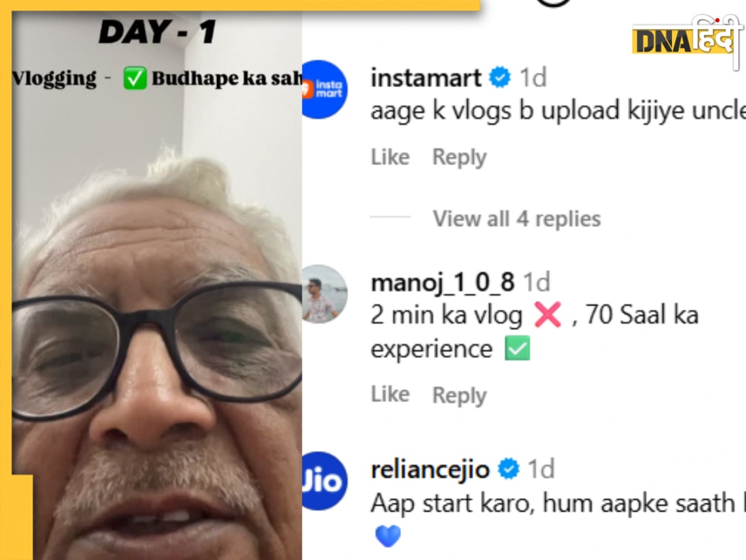
Task: Click the green check beside Budhape ka
Action: (135, 78)
